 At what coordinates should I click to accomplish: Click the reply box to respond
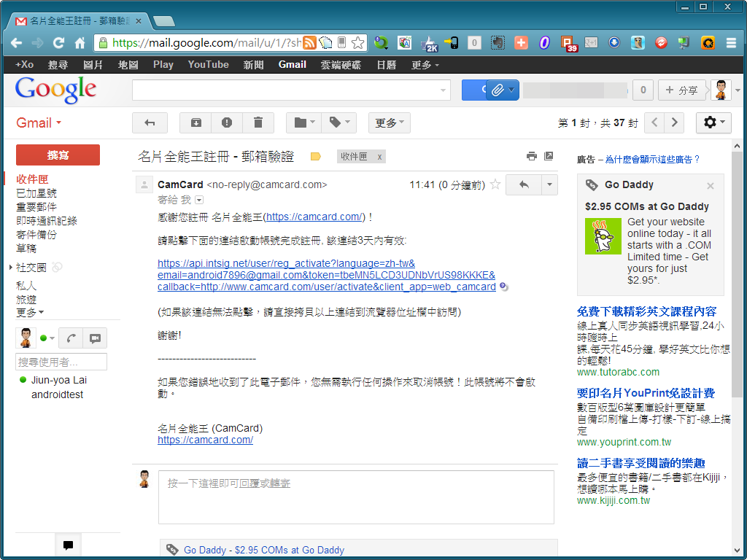(x=356, y=497)
